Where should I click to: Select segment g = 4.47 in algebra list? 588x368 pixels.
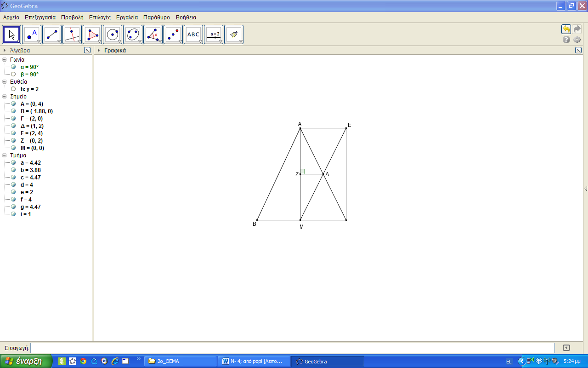[31, 207]
